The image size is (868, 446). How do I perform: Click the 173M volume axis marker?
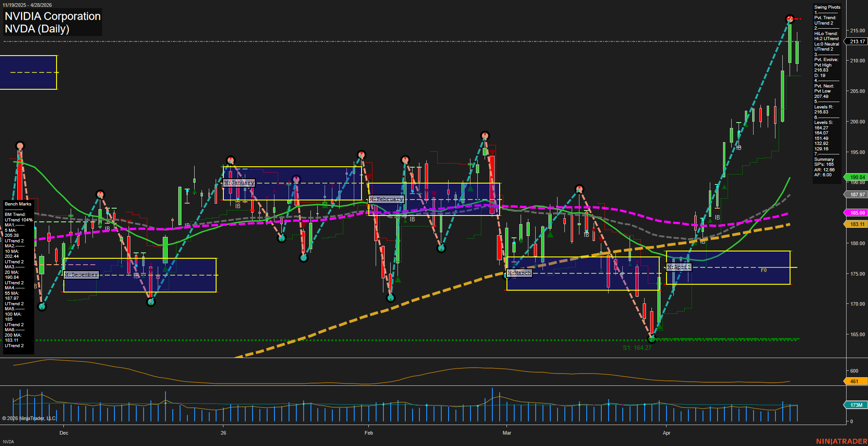click(856, 405)
